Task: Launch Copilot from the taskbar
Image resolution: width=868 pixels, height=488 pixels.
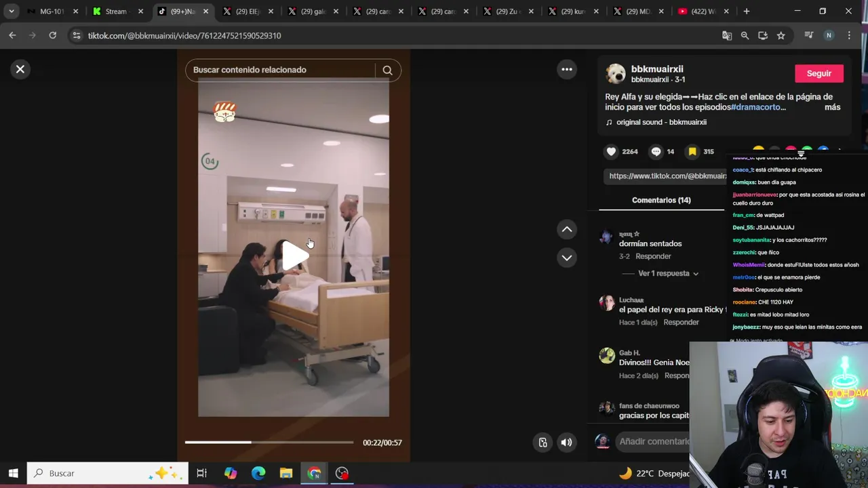Action: (x=231, y=473)
